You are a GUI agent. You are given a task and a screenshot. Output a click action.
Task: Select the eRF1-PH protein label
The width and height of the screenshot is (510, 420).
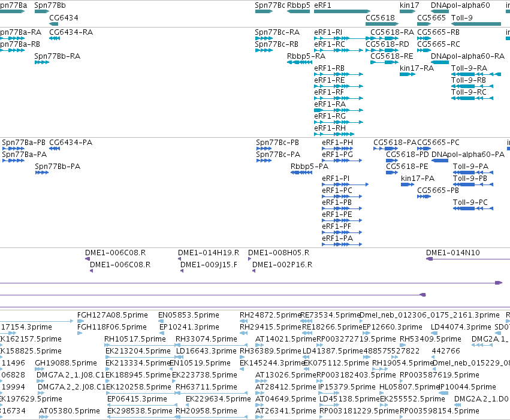(337, 143)
